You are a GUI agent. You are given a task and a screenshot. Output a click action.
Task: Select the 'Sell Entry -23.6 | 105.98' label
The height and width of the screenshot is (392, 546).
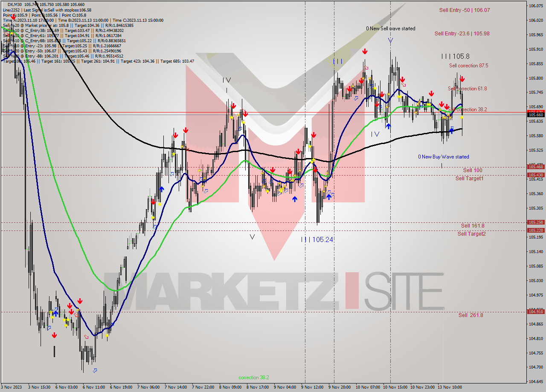pyautogui.click(x=462, y=33)
